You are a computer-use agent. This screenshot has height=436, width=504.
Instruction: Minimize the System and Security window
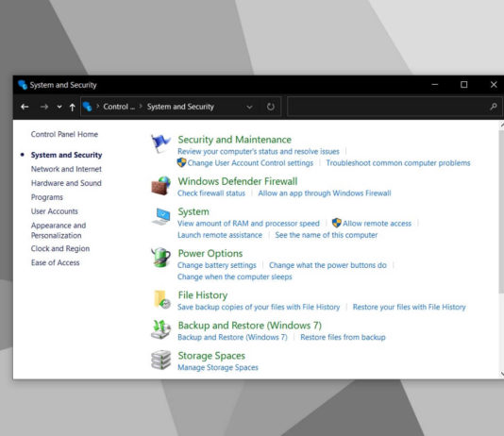coord(435,85)
